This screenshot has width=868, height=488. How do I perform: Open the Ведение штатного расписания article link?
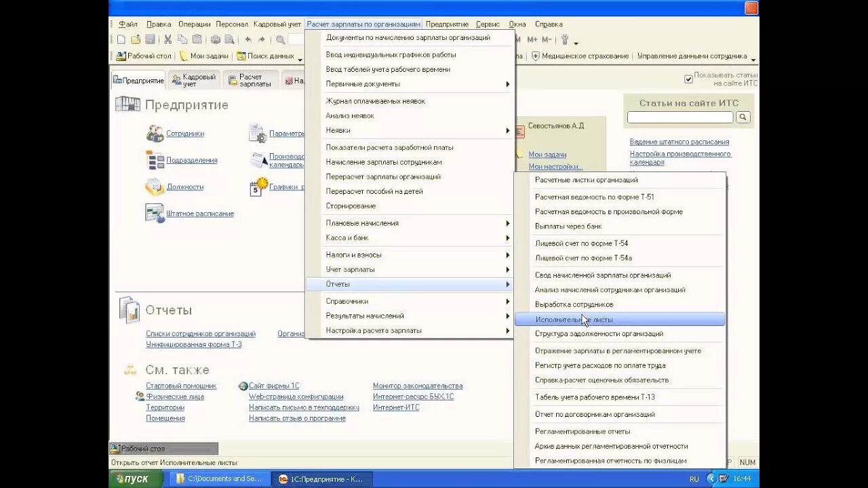[679, 142]
